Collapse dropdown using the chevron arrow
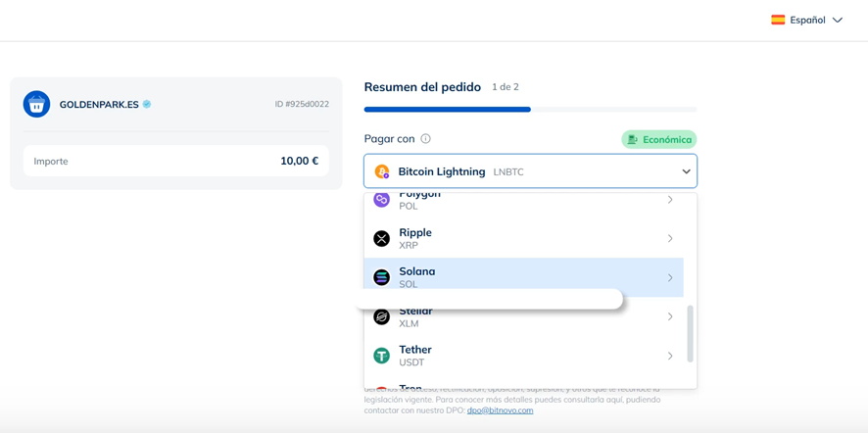Viewport: 868px width, 433px height. [687, 171]
